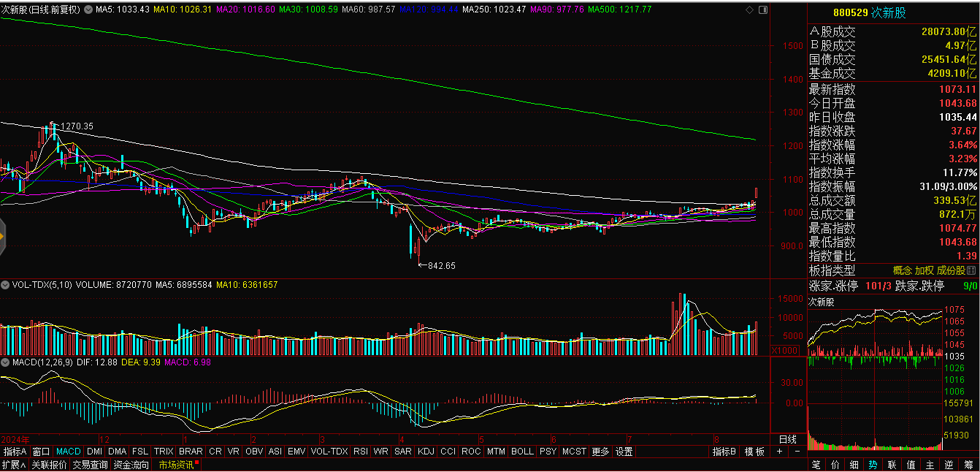Viewport: 980px width, 472px height.
Task: Switch indicator to CCI
Action: (x=448, y=452)
